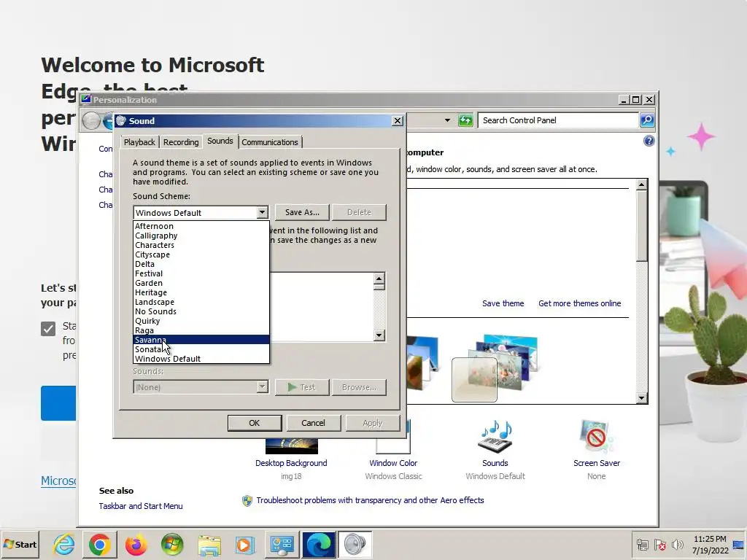Screen dimensions: 747x560
Task: Click Personalization window back button
Action: [90, 120]
